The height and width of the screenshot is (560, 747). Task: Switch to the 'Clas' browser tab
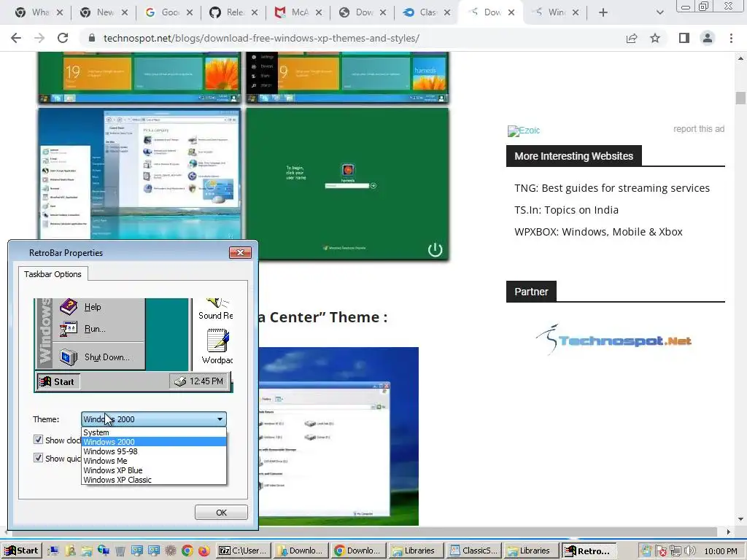422,12
